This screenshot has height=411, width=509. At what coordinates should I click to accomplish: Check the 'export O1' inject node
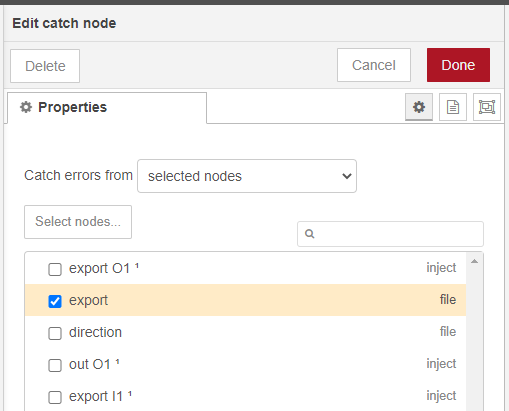pos(55,269)
